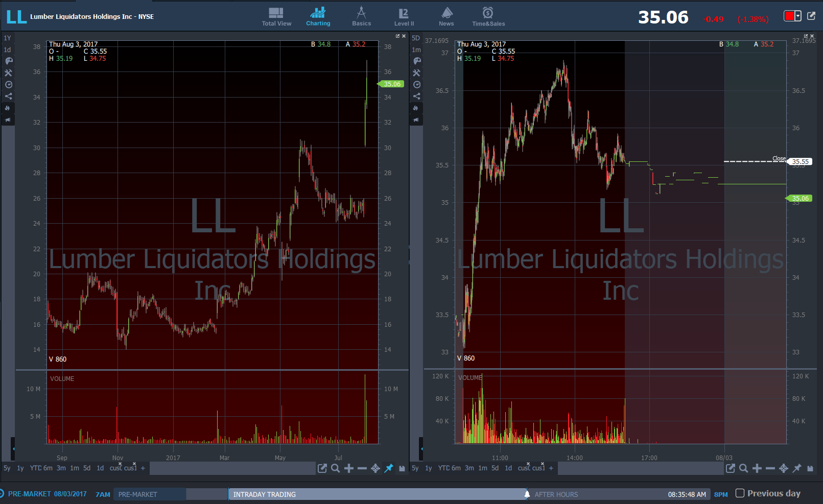
Task: Edit the left chart panel settings icon
Action: point(397,36)
